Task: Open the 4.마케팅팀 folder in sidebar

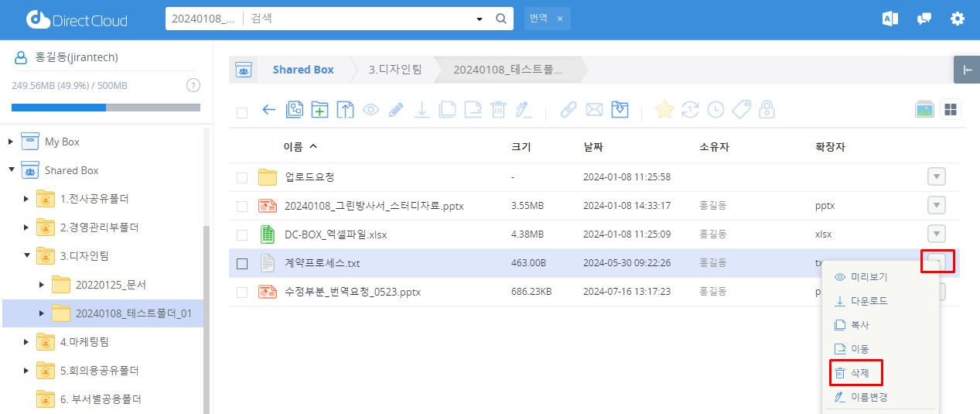Action: point(84,342)
